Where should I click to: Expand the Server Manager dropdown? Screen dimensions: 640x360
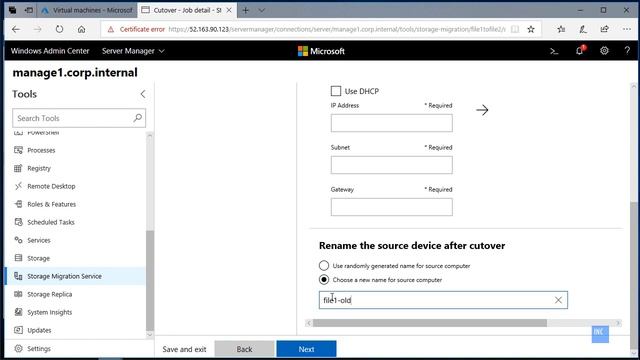coord(133,51)
